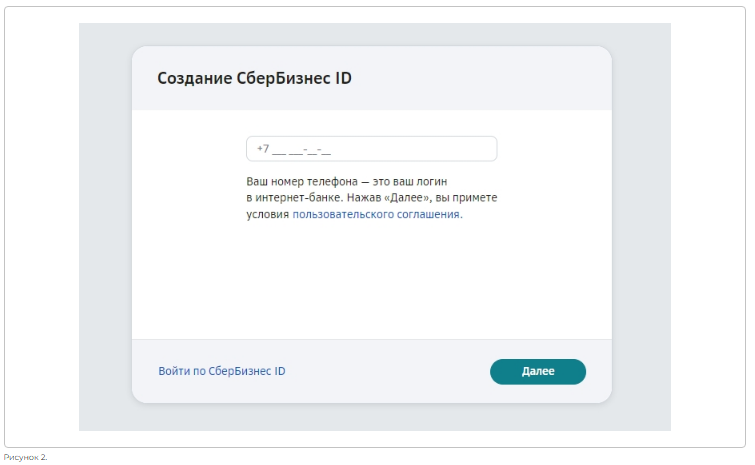Click the word условия before the agreement link
Screen dimensions: 755x465
click(x=268, y=215)
